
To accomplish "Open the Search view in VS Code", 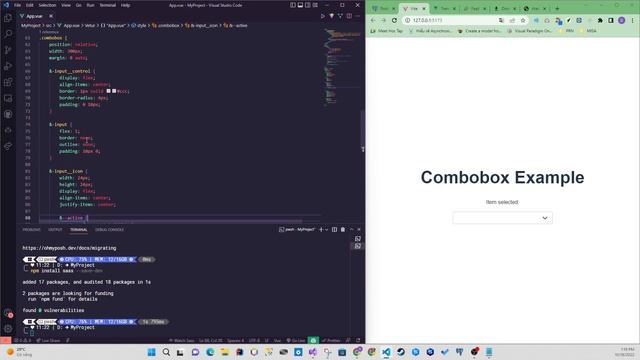I will (8, 34).
